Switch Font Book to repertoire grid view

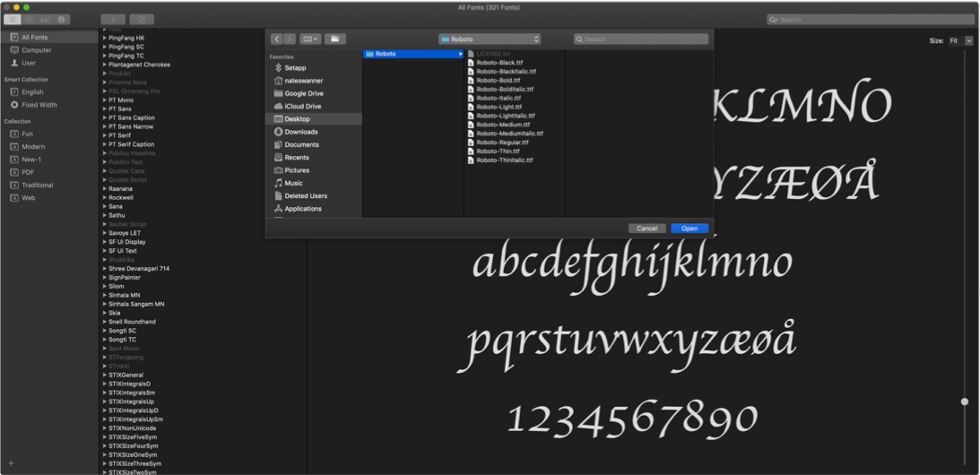point(29,20)
